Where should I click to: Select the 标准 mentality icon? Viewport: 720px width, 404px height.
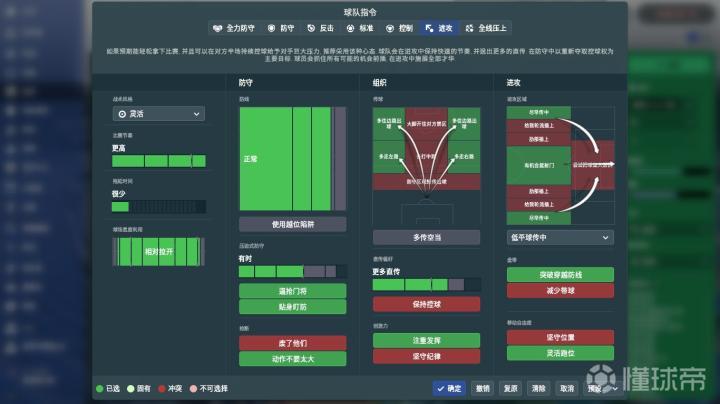[x=351, y=29]
